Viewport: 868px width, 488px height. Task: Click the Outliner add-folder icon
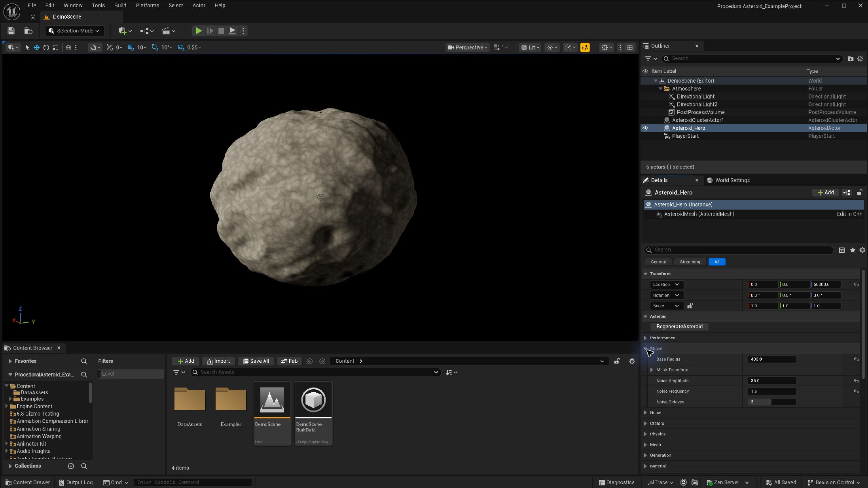pos(850,59)
